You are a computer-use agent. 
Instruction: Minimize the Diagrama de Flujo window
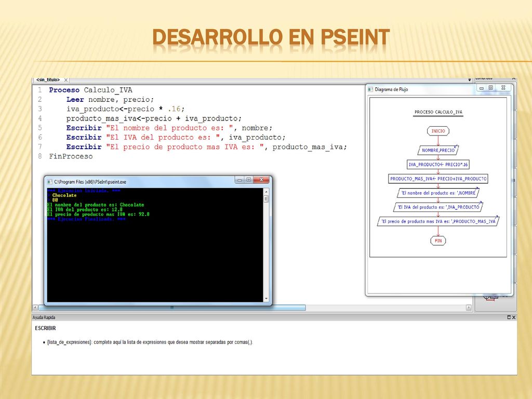pyautogui.click(x=482, y=88)
